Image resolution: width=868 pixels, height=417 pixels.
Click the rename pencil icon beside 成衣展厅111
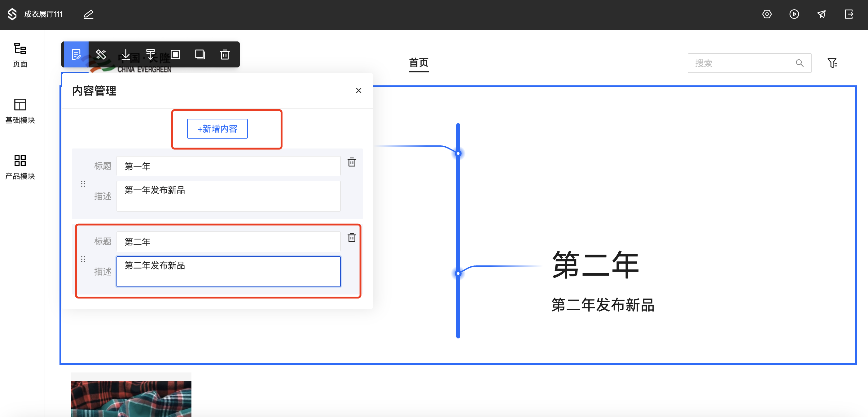pos(88,14)
